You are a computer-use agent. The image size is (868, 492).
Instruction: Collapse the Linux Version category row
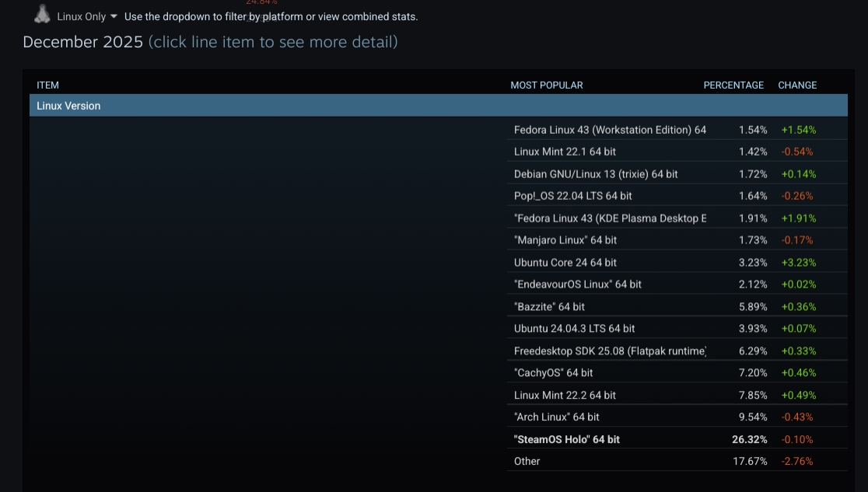click(x=439, y=106)
